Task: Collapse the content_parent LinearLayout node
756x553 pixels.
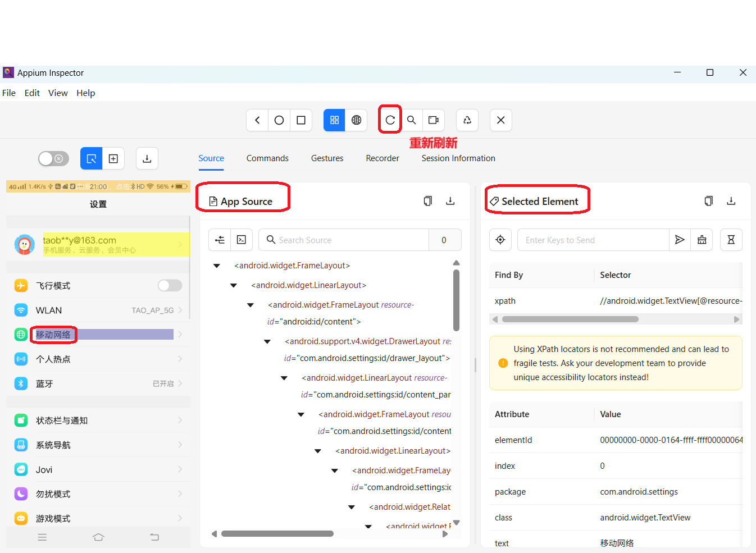Action: pos(284,378)
